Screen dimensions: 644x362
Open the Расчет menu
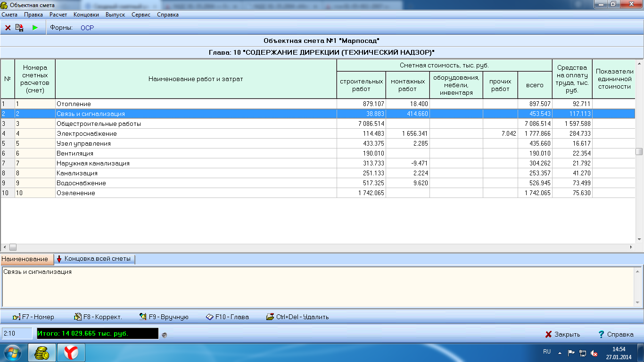[x=58, y=15]
